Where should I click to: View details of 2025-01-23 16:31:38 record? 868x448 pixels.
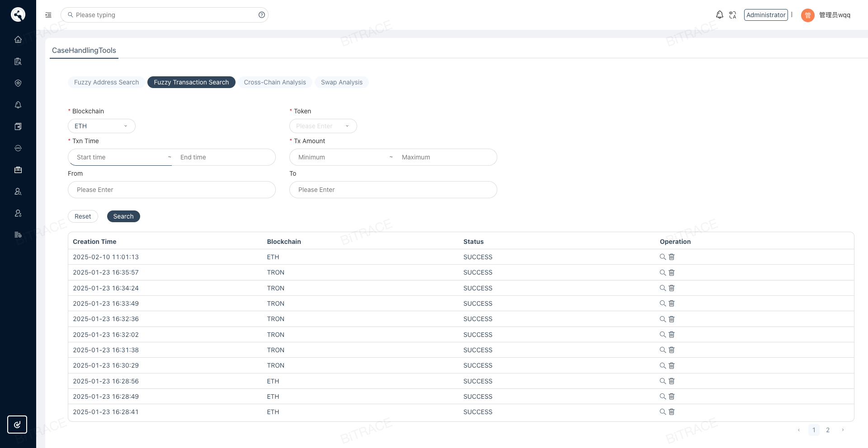tap(663, 350)
